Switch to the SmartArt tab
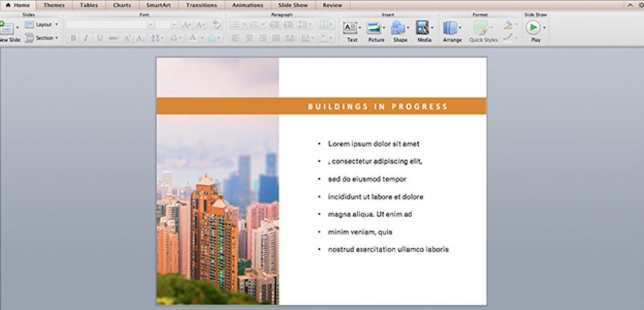This screenshot has height=310, width=644. tap(159, 6)
